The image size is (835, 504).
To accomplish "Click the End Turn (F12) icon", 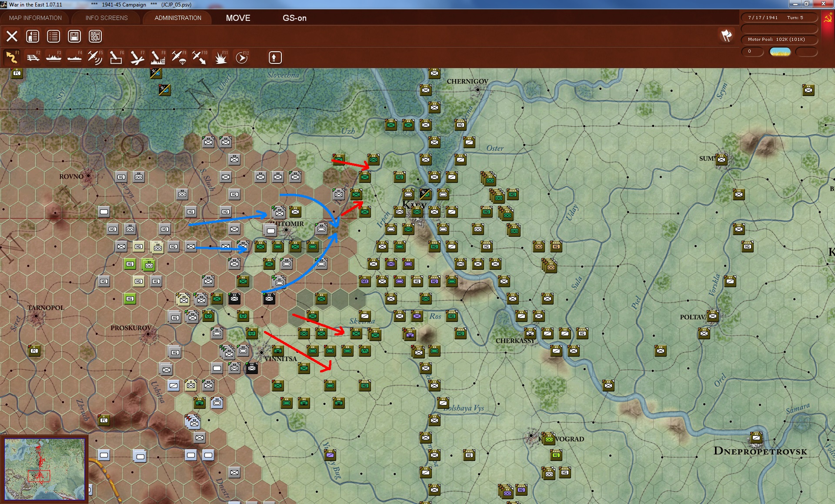I will (x=241, y=57).
